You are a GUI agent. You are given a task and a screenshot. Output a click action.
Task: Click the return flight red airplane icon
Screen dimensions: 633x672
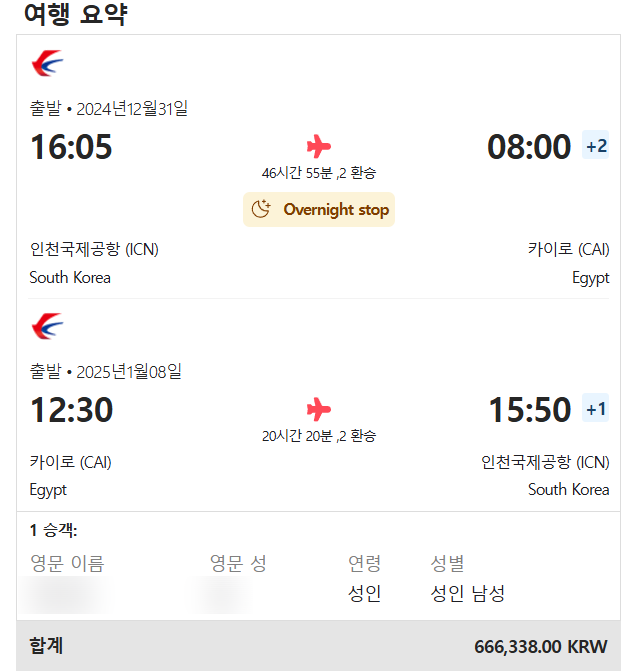click(x=319, y=410)
